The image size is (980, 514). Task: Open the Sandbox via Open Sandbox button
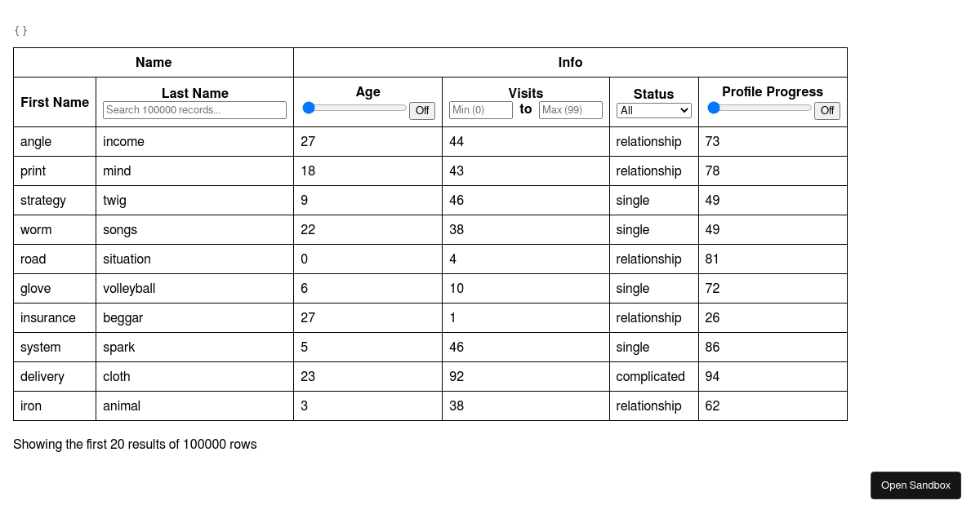pos(915,485)
